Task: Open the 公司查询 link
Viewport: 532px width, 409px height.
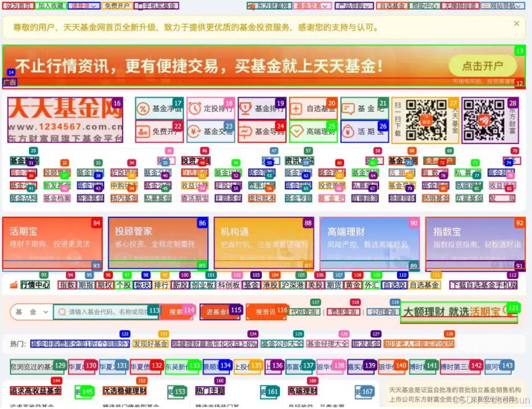Action: 383,312
